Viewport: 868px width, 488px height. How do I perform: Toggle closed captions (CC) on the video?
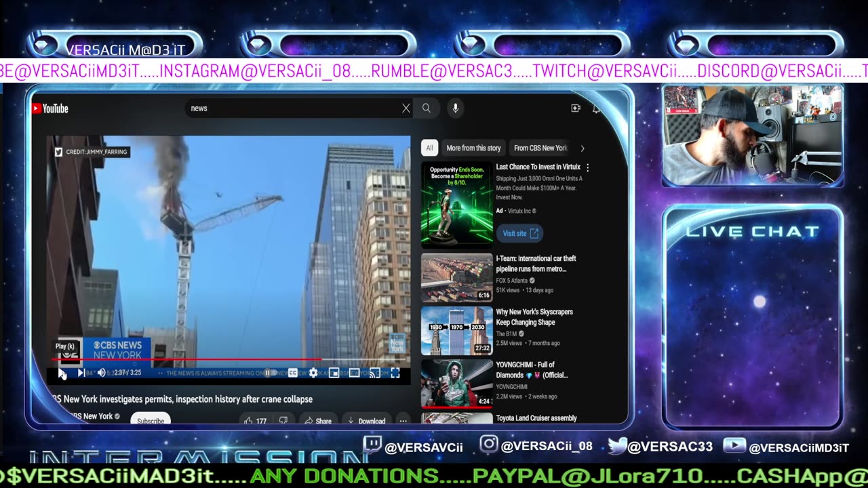(292, 373)
